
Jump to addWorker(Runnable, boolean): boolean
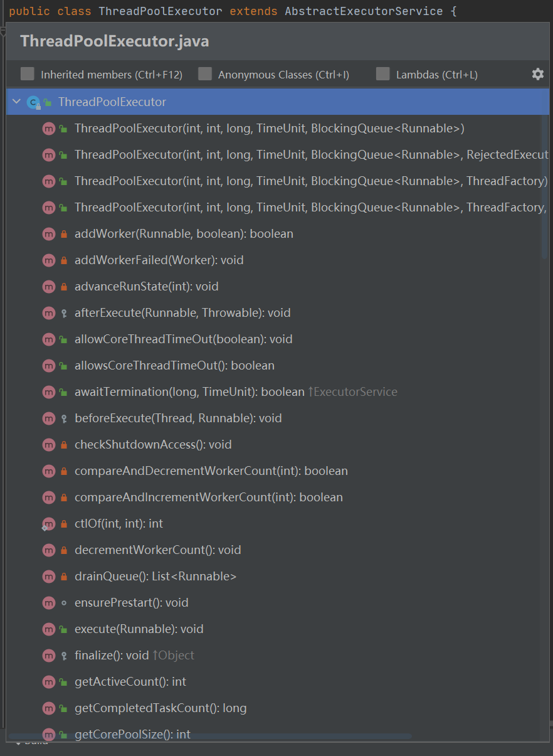[184, 233]
